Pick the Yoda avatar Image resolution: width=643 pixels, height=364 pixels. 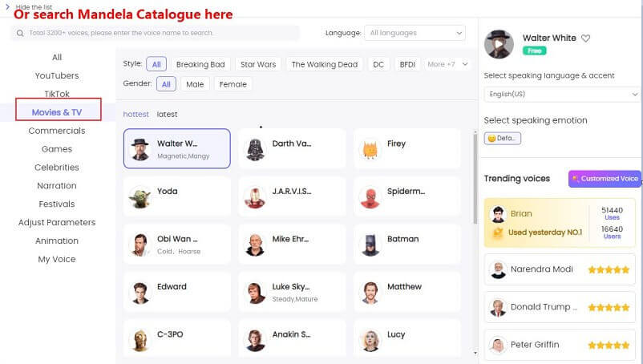pos(140,196)
